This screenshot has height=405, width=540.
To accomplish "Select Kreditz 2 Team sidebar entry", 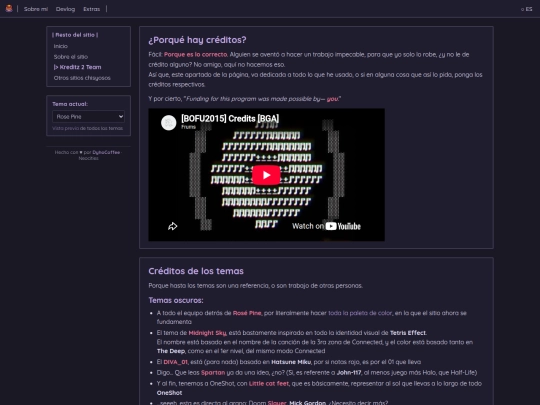I will 77,67.
